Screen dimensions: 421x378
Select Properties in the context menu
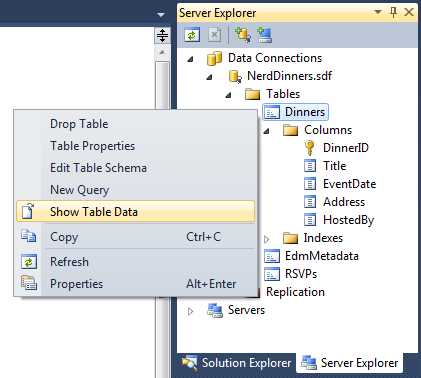click(x=136, y=284)
